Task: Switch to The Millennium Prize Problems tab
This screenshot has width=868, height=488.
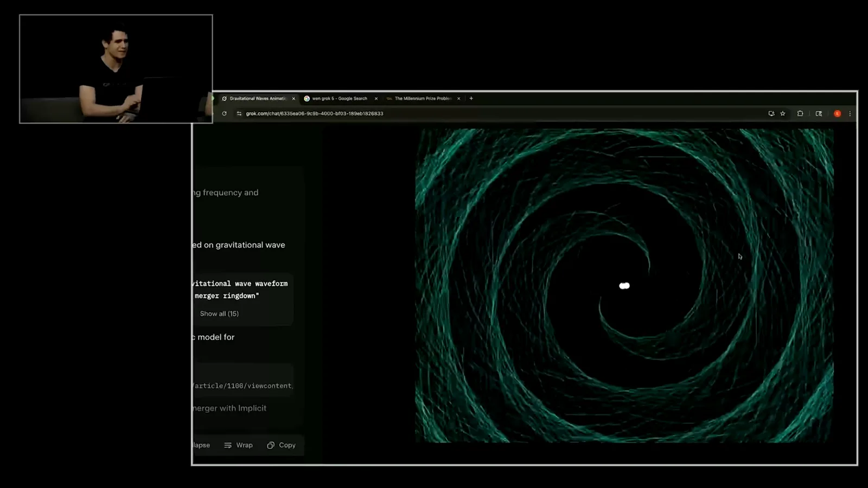Action: tap(422, 99)
